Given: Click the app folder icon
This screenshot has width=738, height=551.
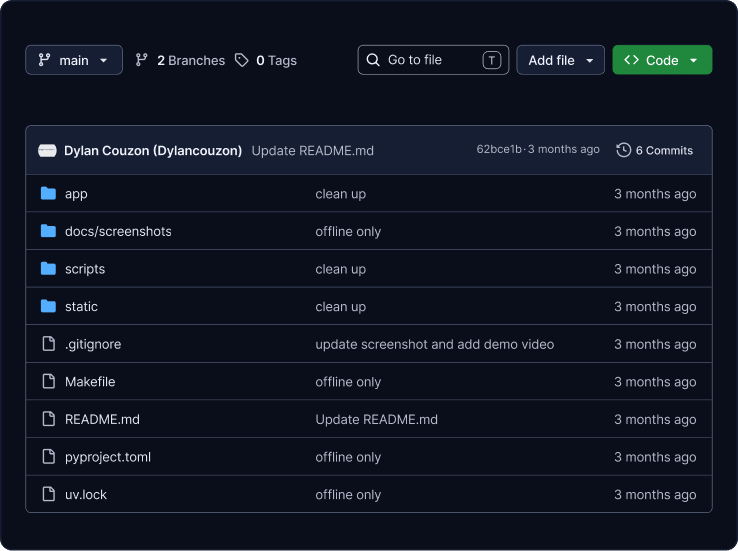Looking at the screenshot, I should tap(48, 193).
